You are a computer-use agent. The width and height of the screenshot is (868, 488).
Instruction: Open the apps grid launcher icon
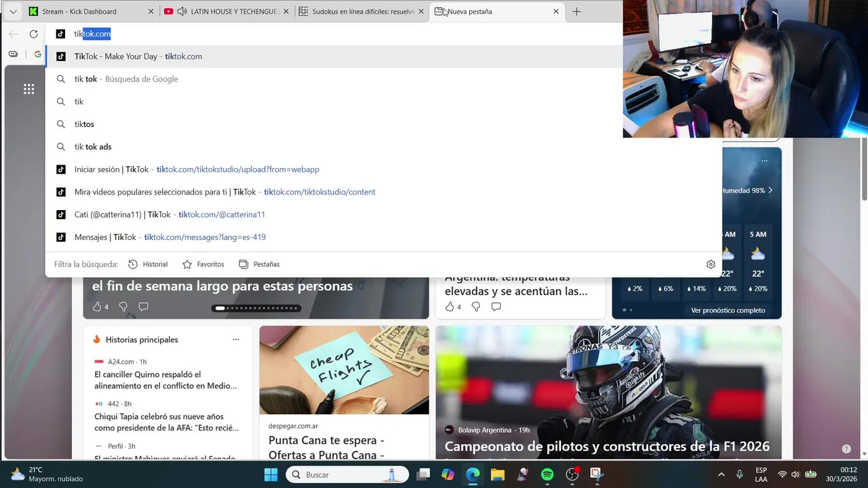pyautogui.click(x=28, y=89)
